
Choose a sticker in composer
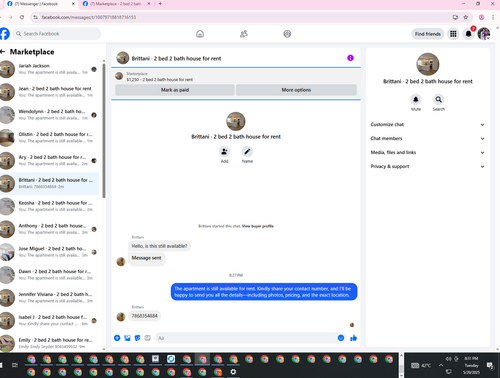(137, 338)
